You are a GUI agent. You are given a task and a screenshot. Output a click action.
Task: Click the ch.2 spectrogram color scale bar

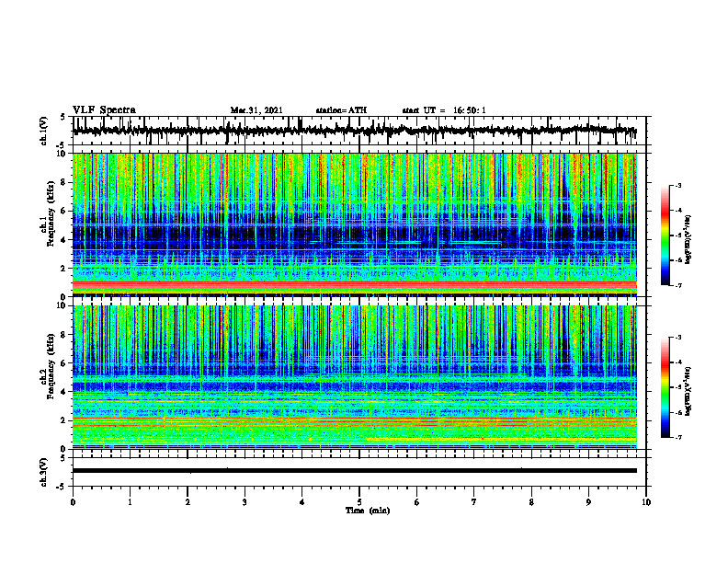point(665,387)
